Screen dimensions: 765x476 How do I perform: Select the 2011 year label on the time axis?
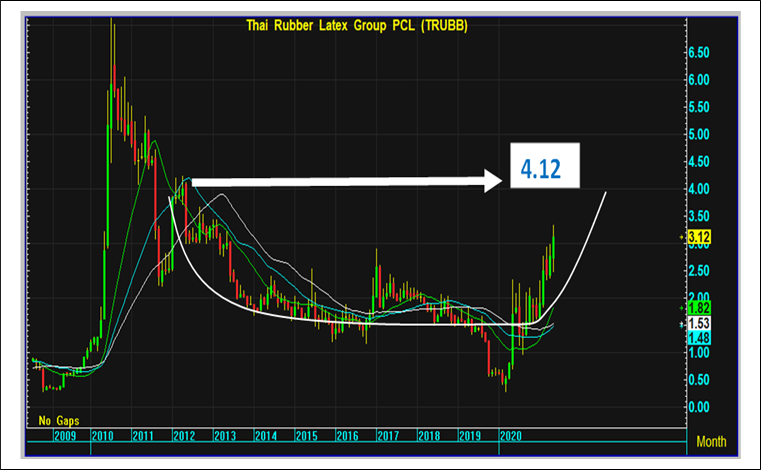coord(143,436)
